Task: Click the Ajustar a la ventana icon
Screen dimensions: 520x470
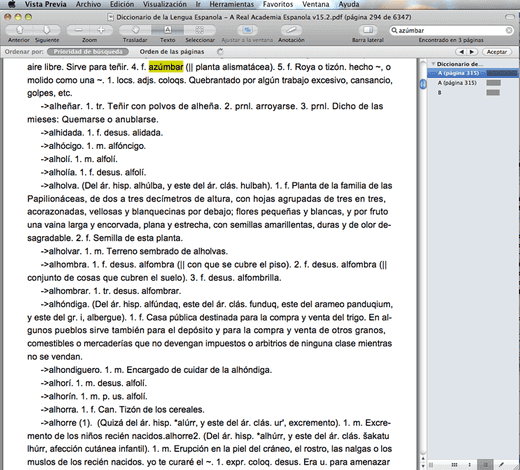Action: [x=247, y=30]
